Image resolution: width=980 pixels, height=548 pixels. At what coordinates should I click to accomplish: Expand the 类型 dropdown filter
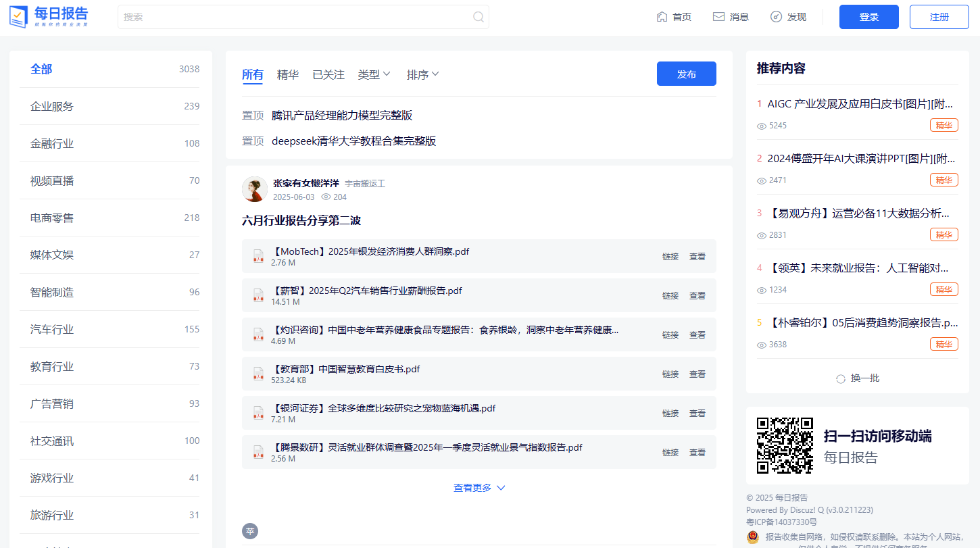click(374, 74)
